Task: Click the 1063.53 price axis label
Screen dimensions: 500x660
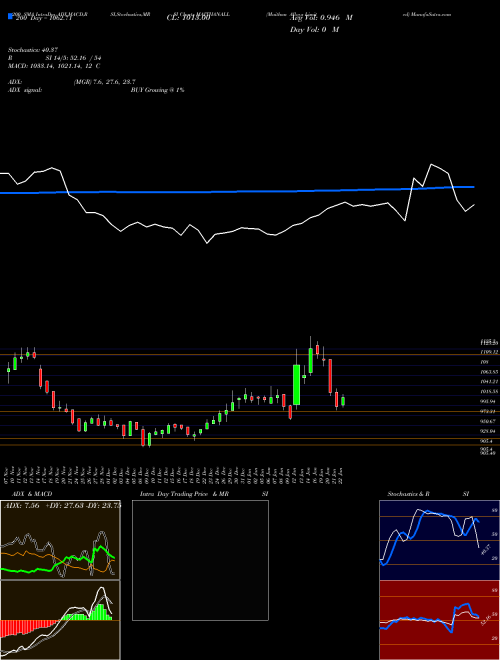Action: click(489, 372)
